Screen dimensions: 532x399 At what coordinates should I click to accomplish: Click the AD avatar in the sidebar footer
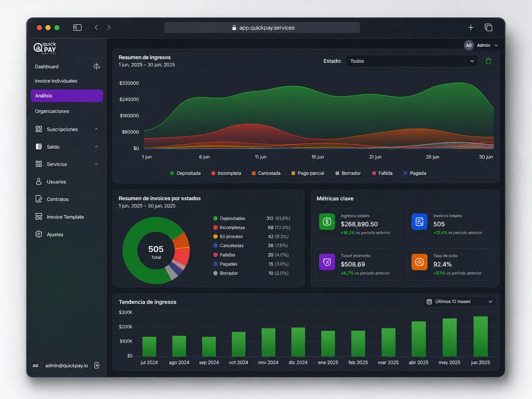point(35,366)
